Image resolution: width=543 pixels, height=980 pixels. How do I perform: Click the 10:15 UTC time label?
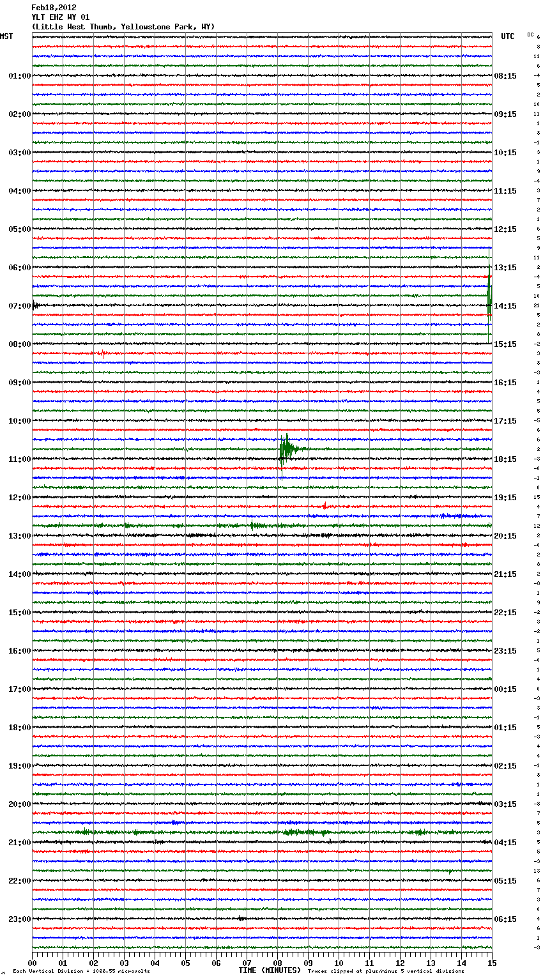pos(505,153)
